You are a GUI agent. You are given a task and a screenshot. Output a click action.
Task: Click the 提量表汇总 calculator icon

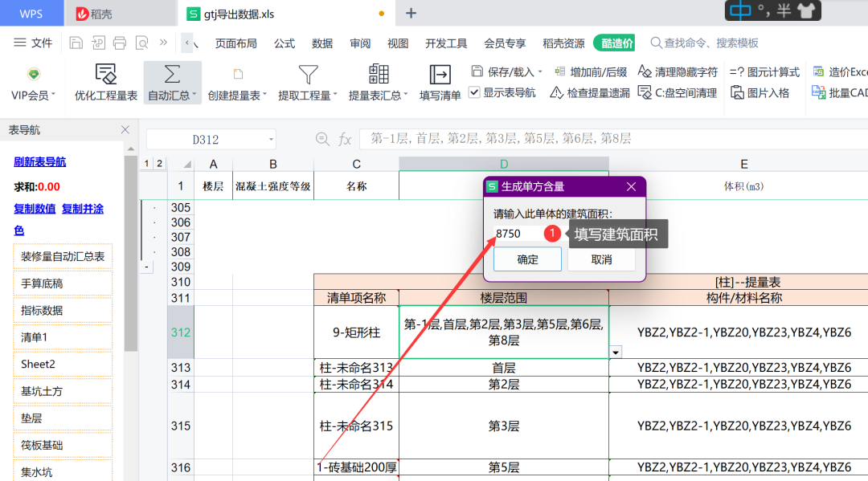(x=379, y=75)
